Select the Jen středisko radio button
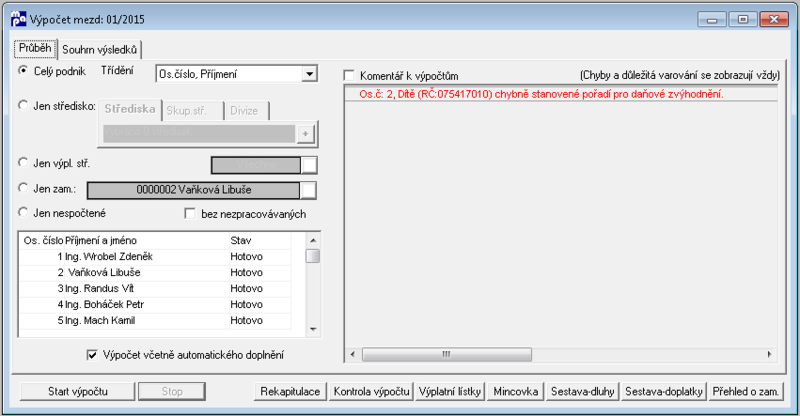Screen dimensions: 800x416 23,105
